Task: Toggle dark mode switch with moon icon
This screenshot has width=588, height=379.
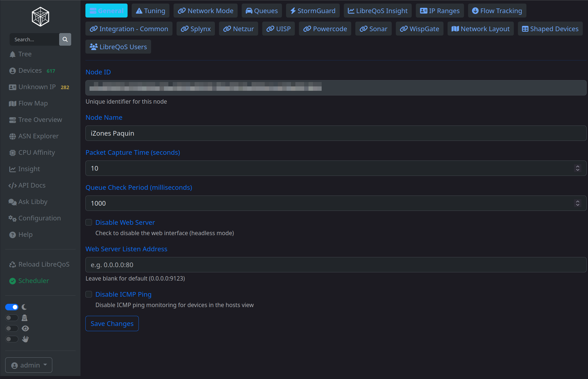Action: click(12, 307)
